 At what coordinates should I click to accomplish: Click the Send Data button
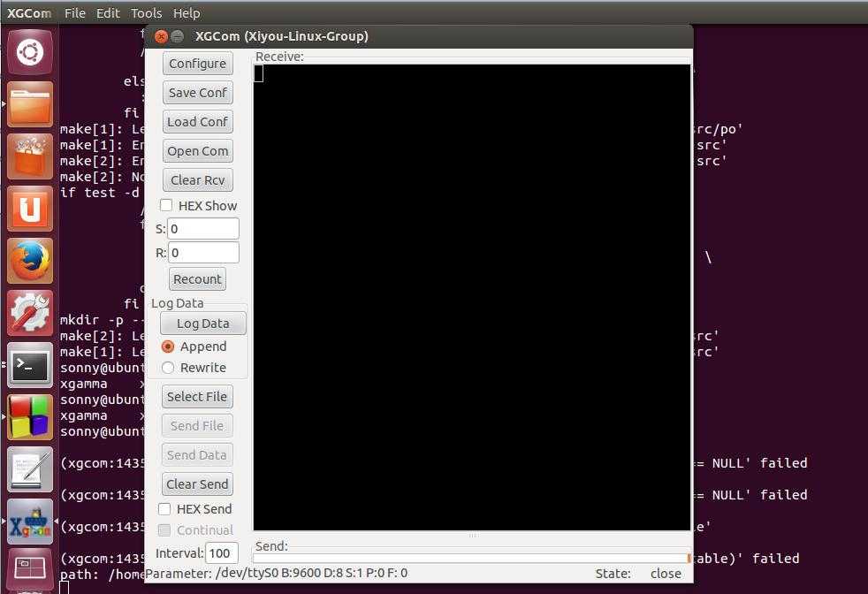pyautogui.click(x=197, y=454)
